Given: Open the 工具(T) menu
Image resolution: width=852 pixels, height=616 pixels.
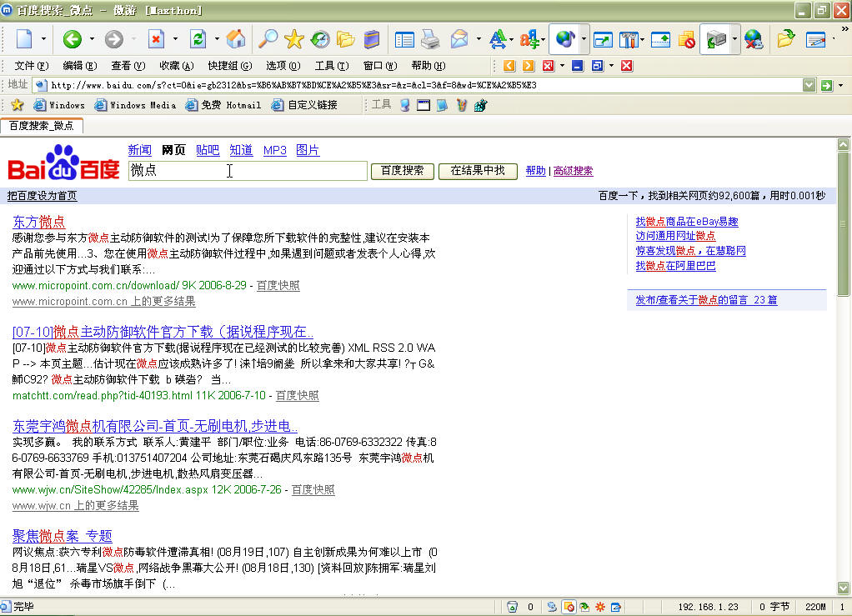Looking at the screenshot, I should tap(332, 66).
